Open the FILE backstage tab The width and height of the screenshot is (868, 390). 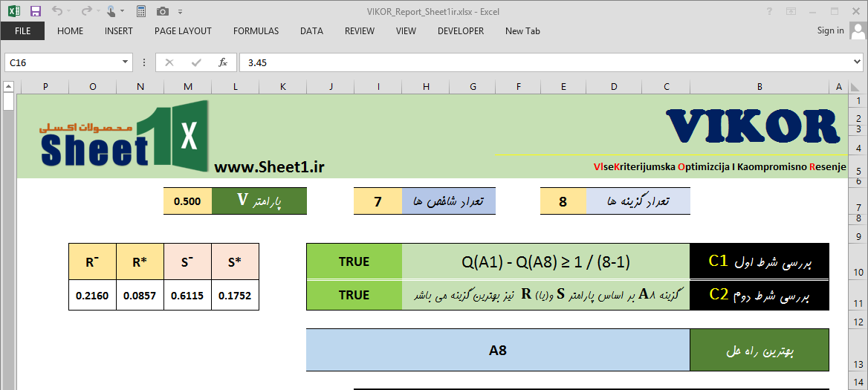click(x=23, y=31)
